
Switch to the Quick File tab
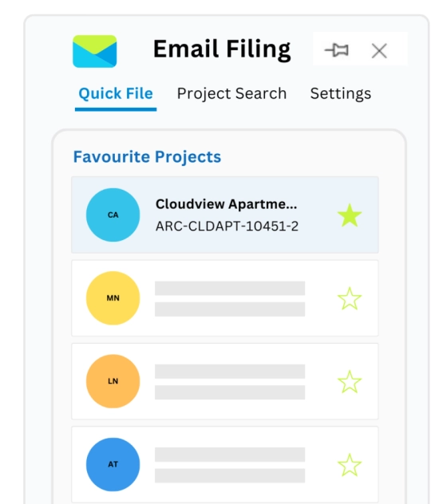[x=116, y=94]
